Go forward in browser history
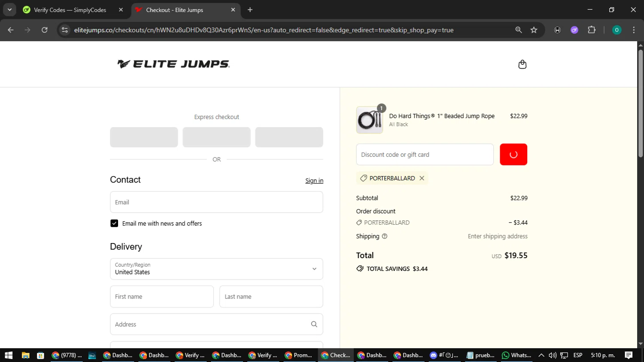 (x=27, y=30)
